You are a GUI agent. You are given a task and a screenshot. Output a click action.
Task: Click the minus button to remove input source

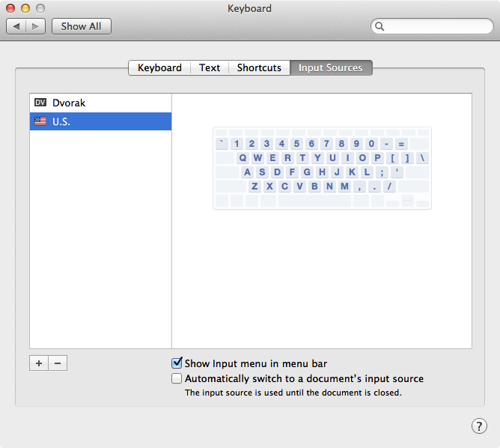click(x=58, y=363)
